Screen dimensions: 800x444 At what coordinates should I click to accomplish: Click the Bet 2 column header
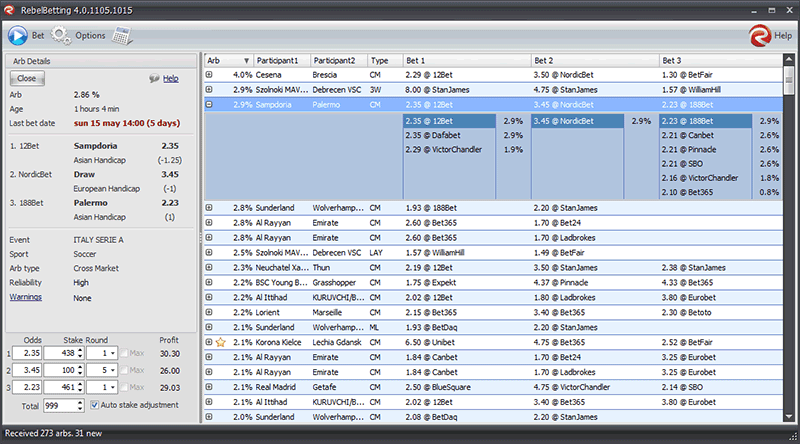pos(595,61)
